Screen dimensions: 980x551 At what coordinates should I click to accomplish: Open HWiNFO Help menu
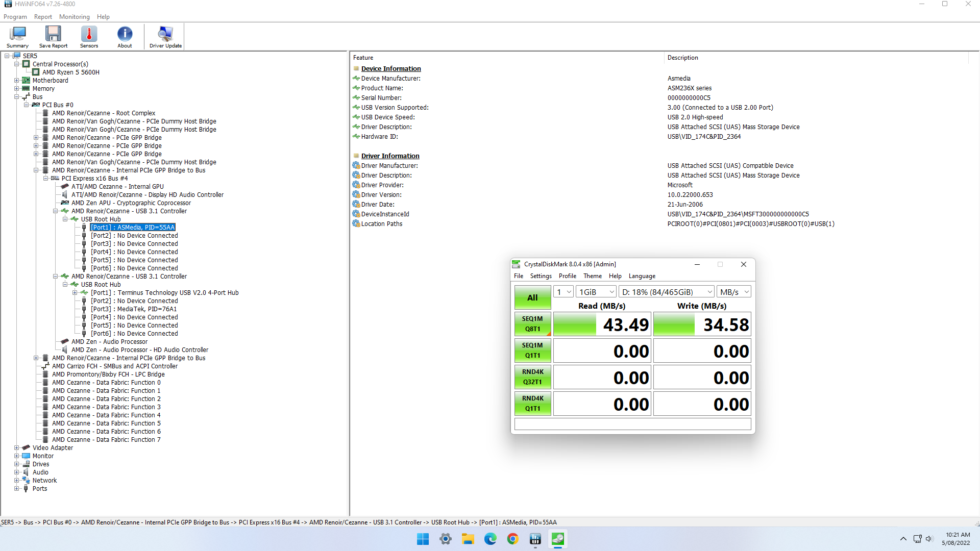[x=103, y=17]
